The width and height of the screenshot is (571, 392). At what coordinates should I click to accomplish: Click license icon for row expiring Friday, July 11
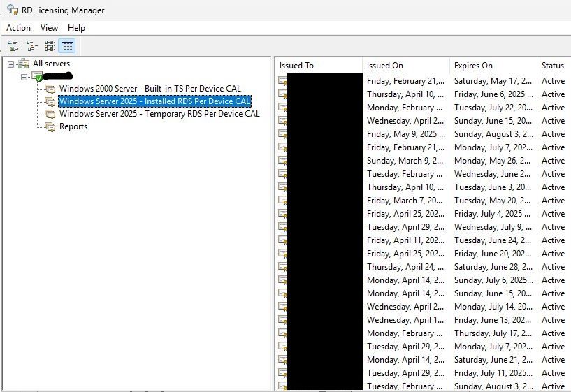pos(282,373)
